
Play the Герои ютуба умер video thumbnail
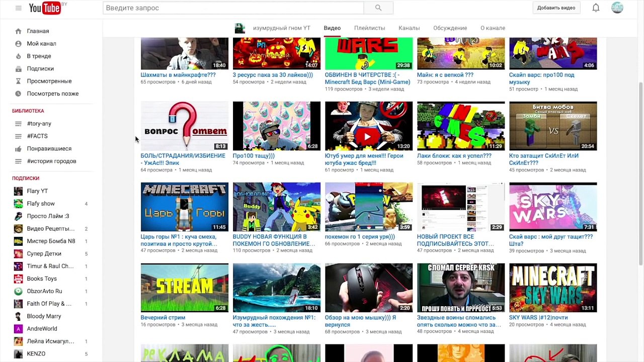[x=369, y=126]
